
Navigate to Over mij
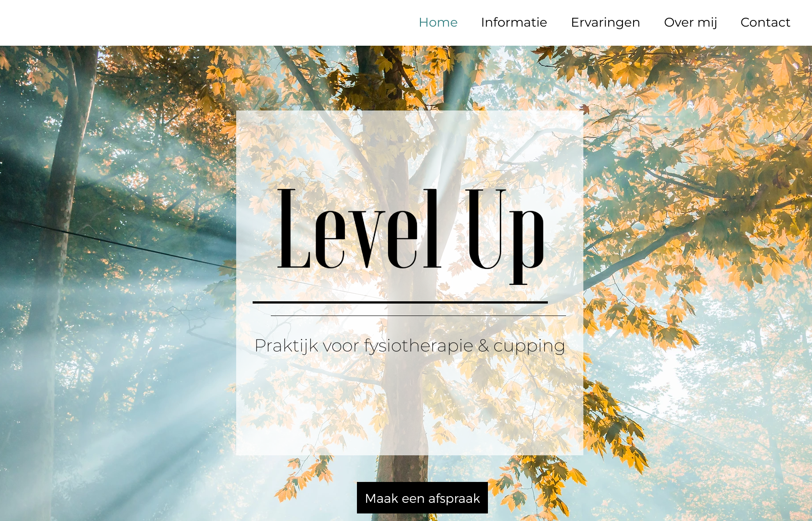click(x=690, y=22)
